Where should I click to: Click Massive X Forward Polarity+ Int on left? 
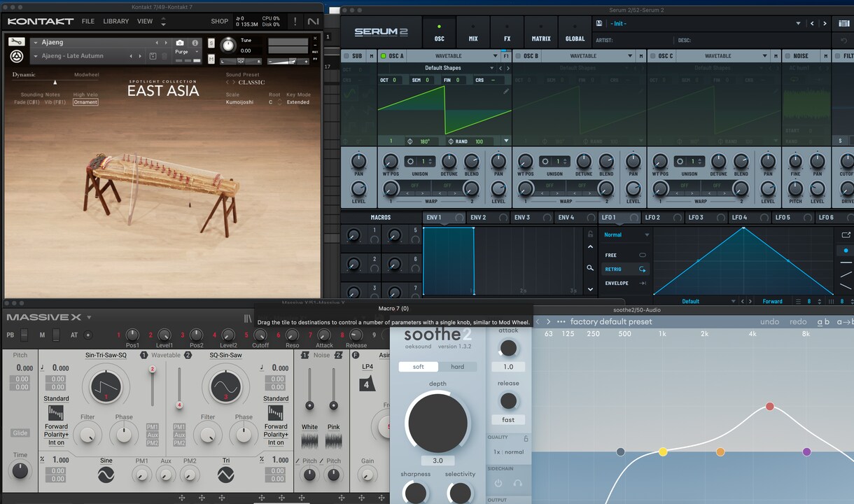(x=56, y=434)
